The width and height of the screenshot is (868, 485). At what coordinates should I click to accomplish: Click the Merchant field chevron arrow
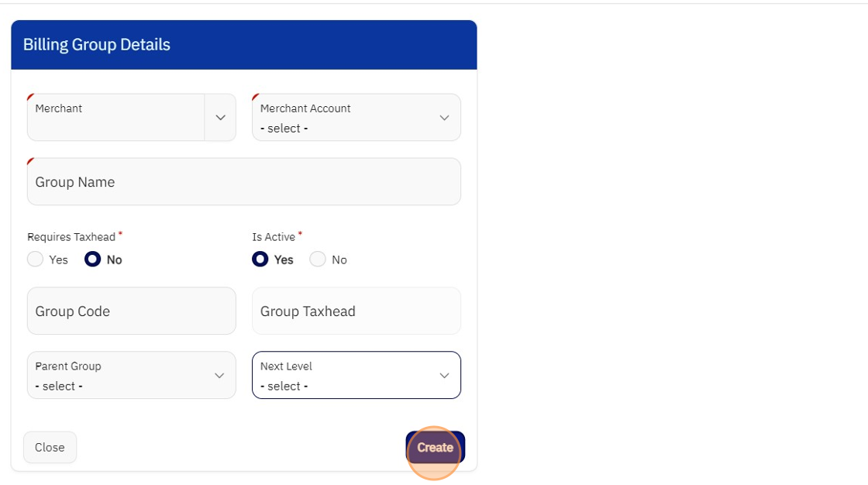pos(220,118)
